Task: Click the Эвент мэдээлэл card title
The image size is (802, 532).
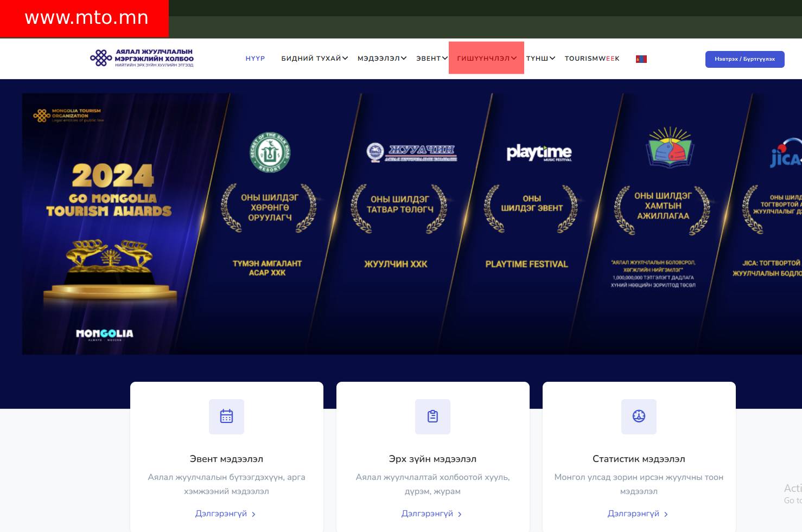Action: click(x=226, y=459)
